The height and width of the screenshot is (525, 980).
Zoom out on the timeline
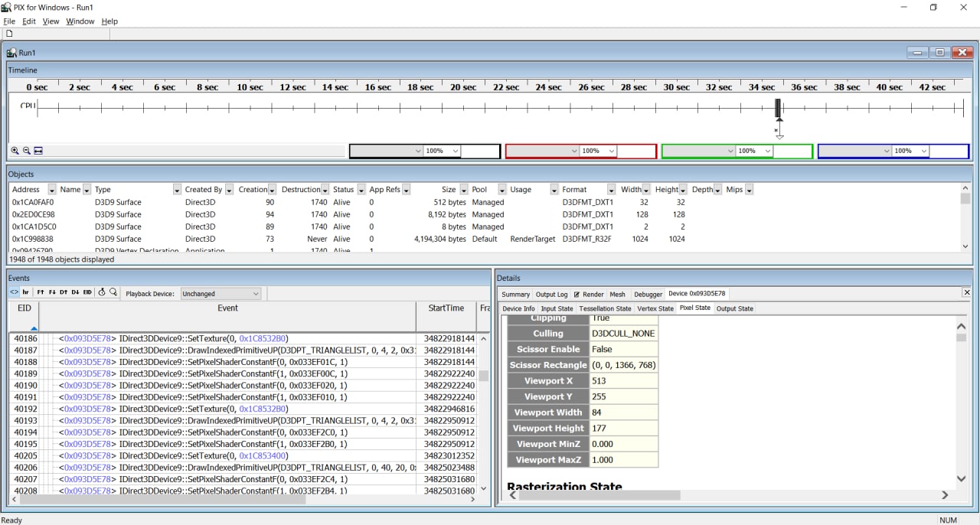[x=26, y=151]
